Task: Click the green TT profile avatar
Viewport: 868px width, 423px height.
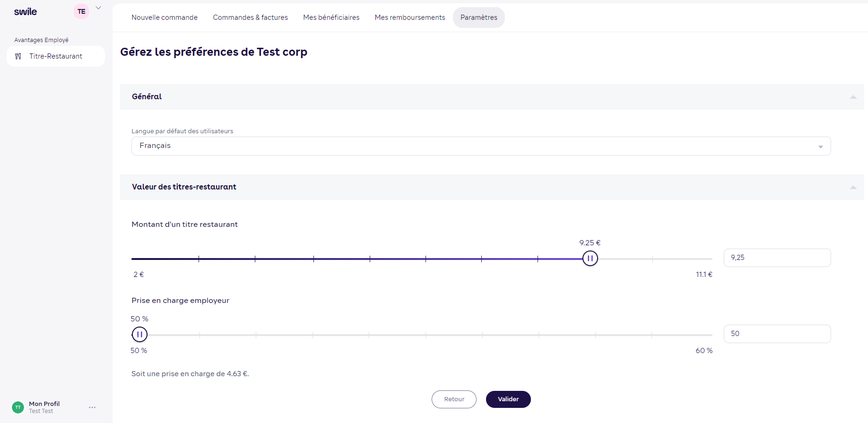Action: point(18,407)
